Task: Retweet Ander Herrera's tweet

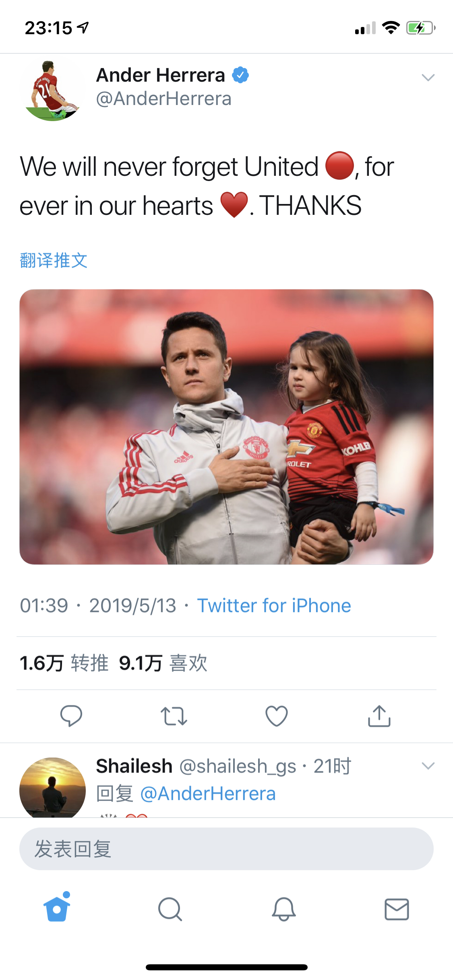Action: click(x=174, y=716)
